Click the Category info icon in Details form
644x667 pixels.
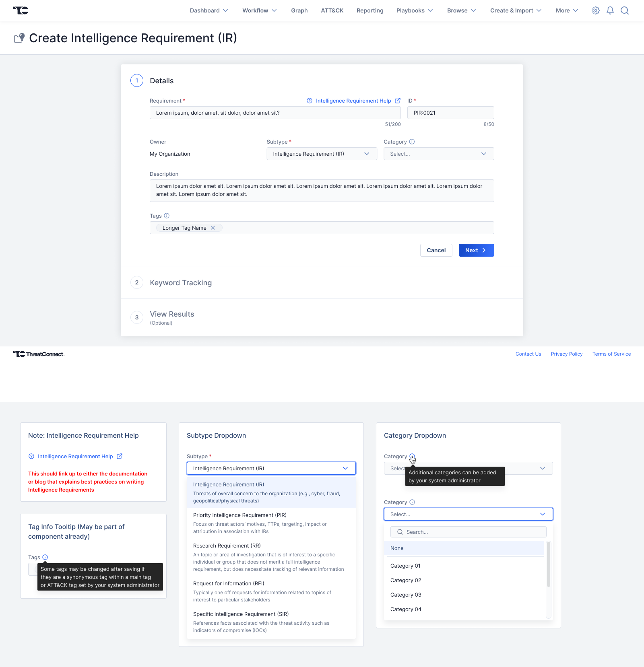coord(412,142)
